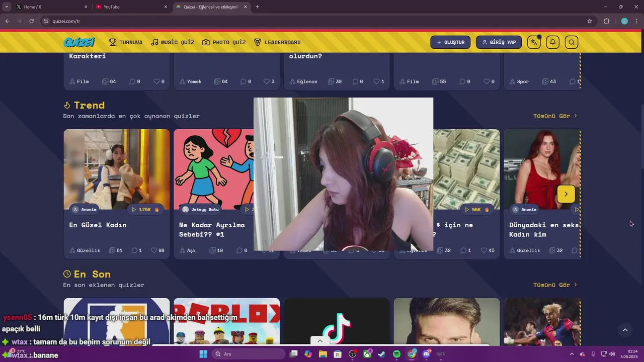Click the Giriş Yap button
Image resolution: width=644 pixels, height=362 pixels.
[499, 42]
